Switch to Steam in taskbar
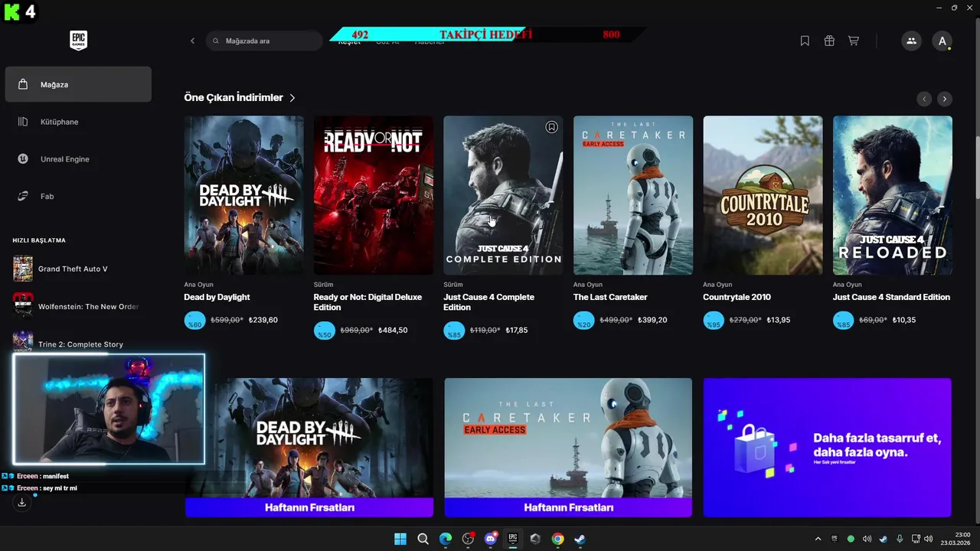This screenshot has width=980, height=551. point(580,539)
